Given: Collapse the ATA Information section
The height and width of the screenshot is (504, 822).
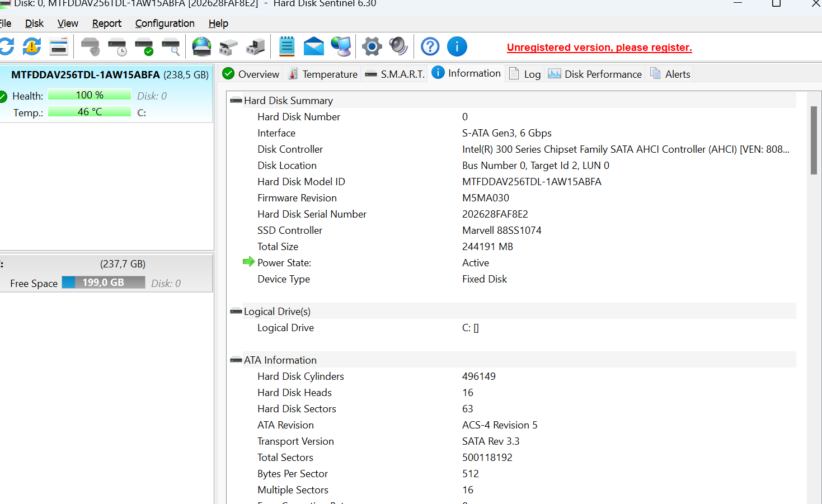Looking at the screenshot, I should click(236, 360).
